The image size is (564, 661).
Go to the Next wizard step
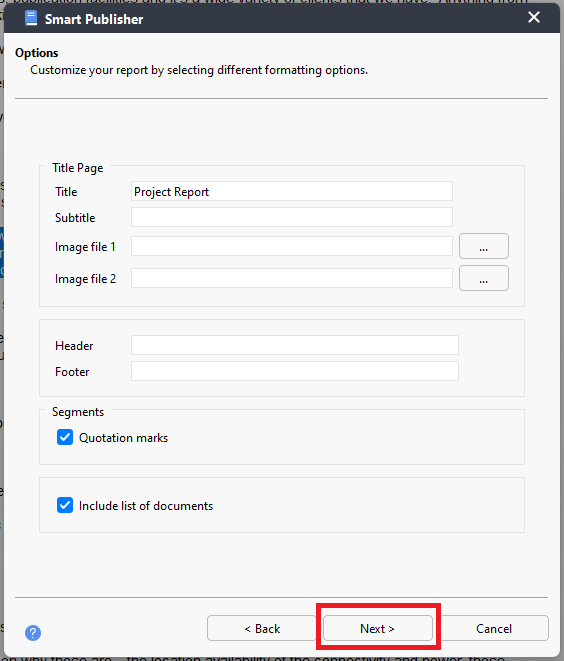click(x=378, y=628)
